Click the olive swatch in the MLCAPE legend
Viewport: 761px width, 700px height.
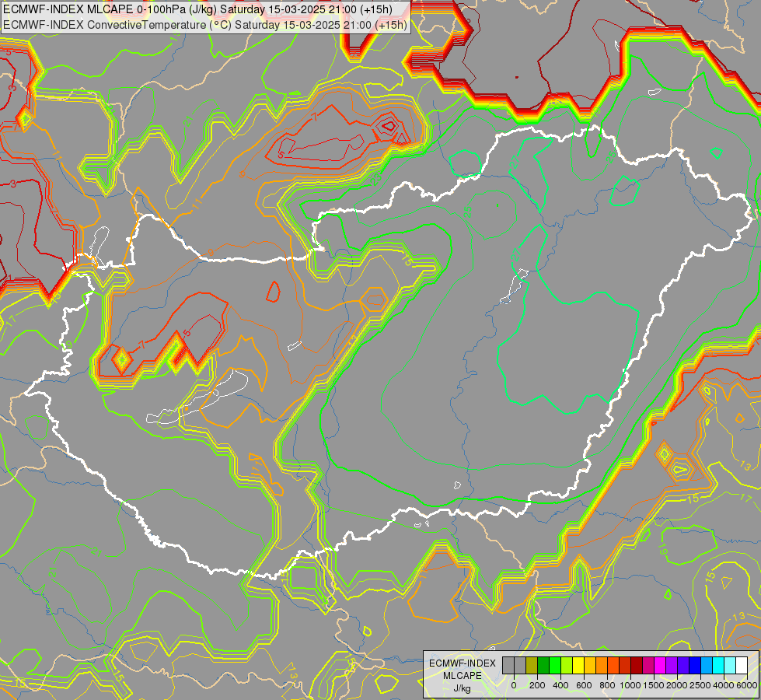(x=532, y=666)
